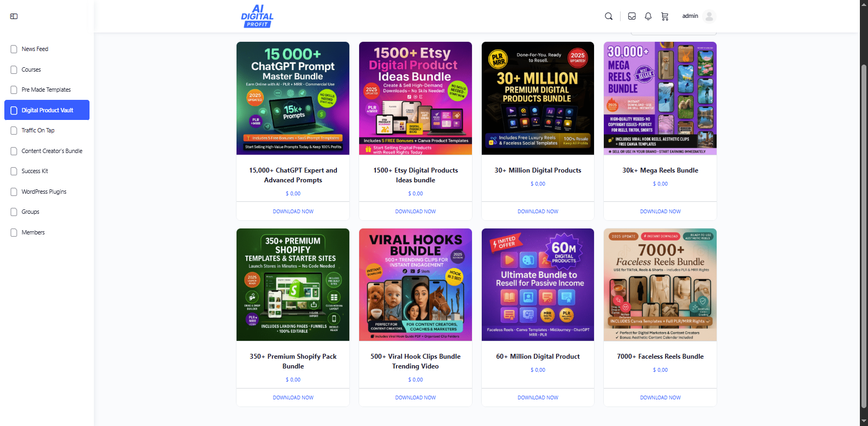Image resolution: width=868 pixels, height=426 pixels.
Task: Open Pre Made Templates menu item
Action: pos(47,90)
